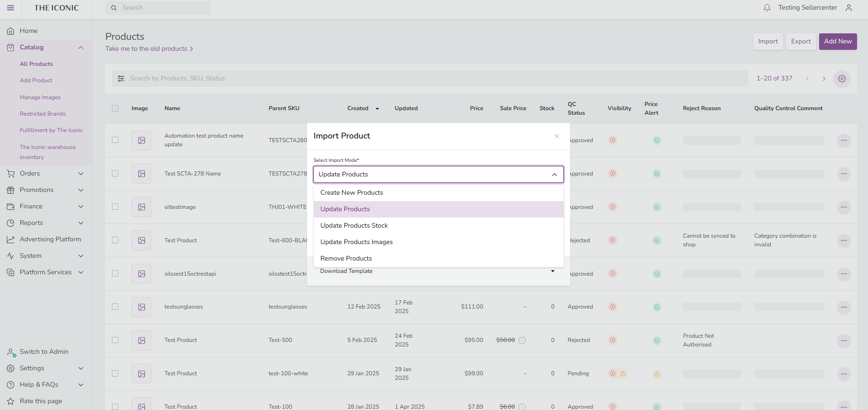Click the Switch to Admin icon

tap(11, 352)
